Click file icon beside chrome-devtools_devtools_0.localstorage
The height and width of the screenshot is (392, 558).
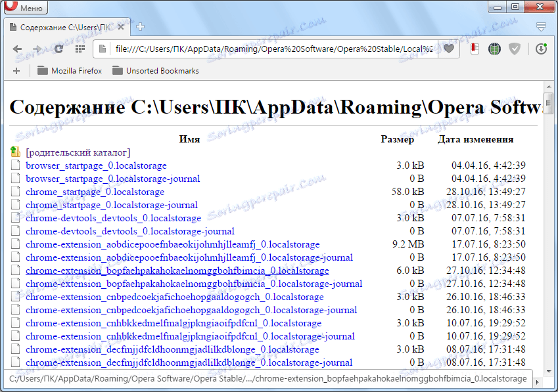pos(15,218)
